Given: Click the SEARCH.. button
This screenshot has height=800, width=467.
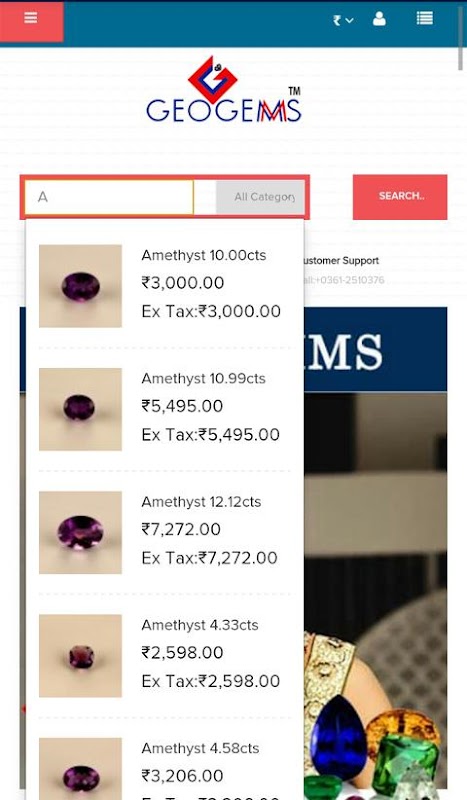Looking at the screenshot, I should pos(400,197).
